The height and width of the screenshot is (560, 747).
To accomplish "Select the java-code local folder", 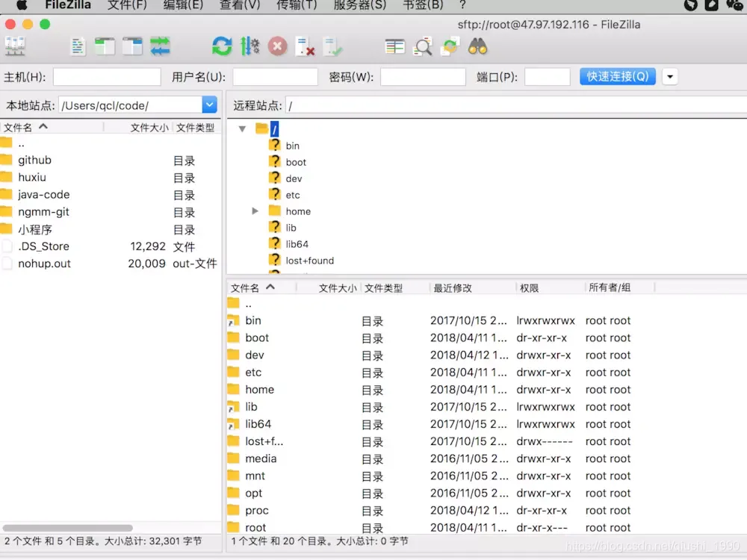I will [111, 194].
